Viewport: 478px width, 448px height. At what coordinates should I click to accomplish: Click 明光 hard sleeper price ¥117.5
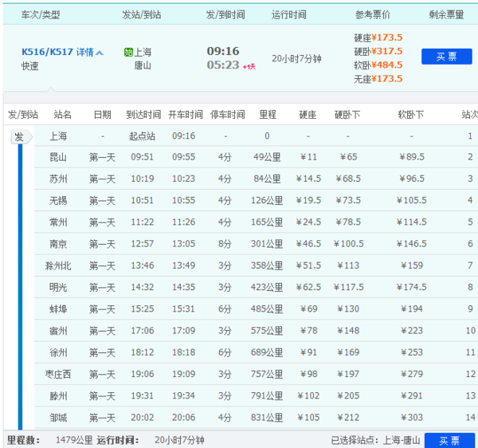coord(348,287)
